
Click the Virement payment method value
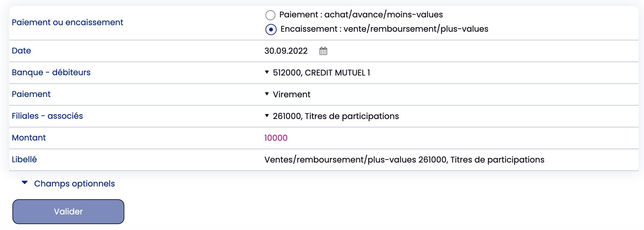coord(292,94)
